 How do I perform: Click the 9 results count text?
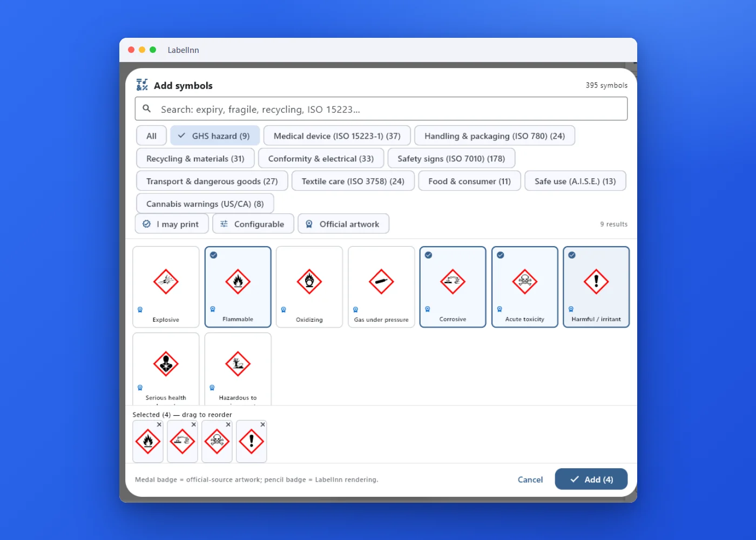(x=614, y=224)
